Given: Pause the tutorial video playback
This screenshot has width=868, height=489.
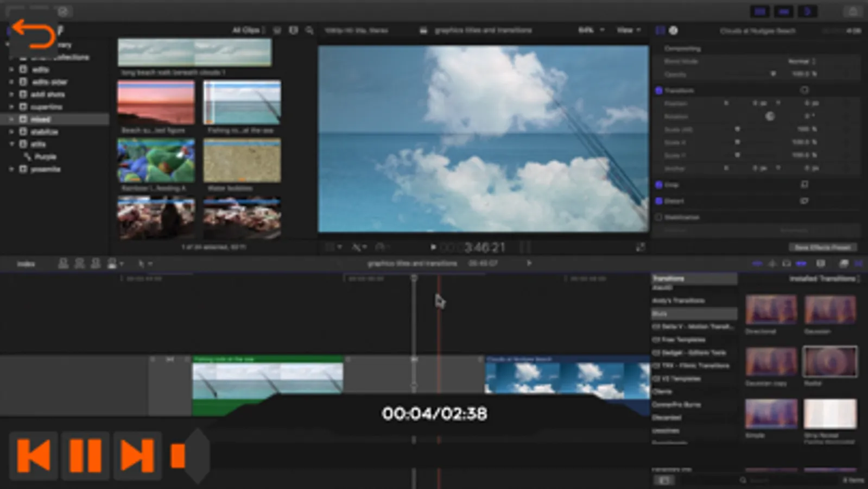Looking at the screenshot, I should pyautogui.click(x=85, y=455).
